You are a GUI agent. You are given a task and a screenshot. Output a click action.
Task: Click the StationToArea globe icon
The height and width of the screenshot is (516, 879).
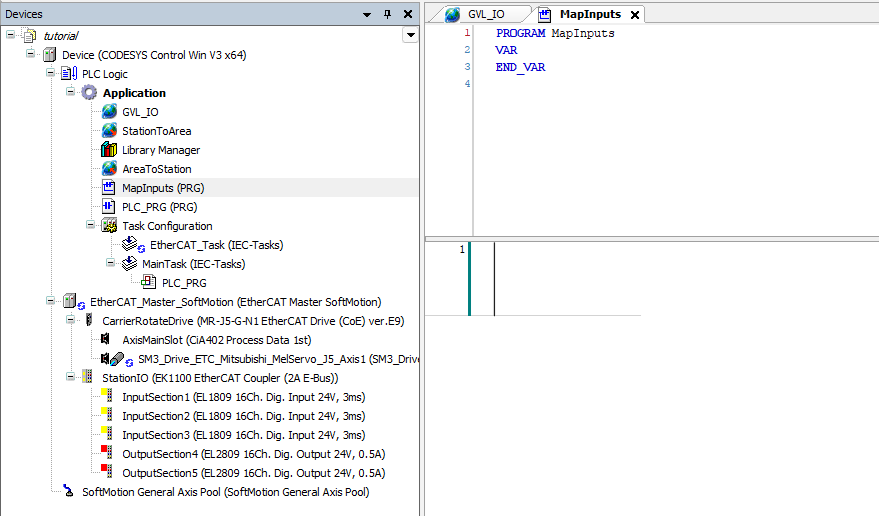click(x=109, y=131)
